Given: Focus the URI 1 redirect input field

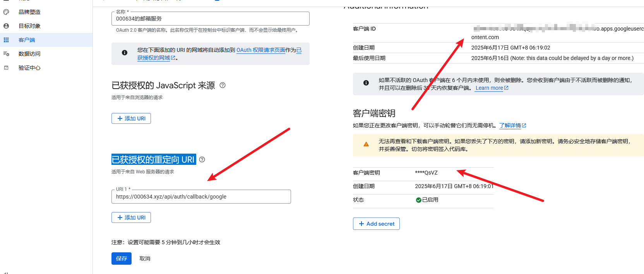Looking at the screenshot, I should click(201, 197).
